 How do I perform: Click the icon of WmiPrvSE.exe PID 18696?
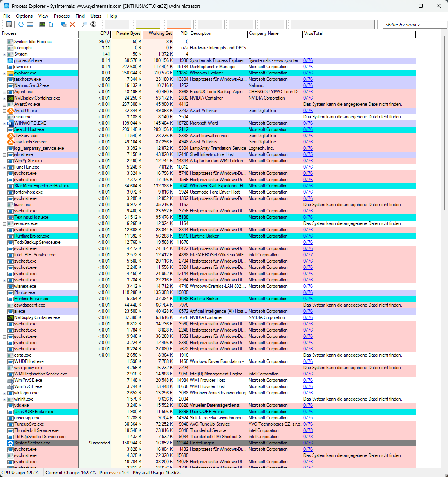click(x=11, y=386)
